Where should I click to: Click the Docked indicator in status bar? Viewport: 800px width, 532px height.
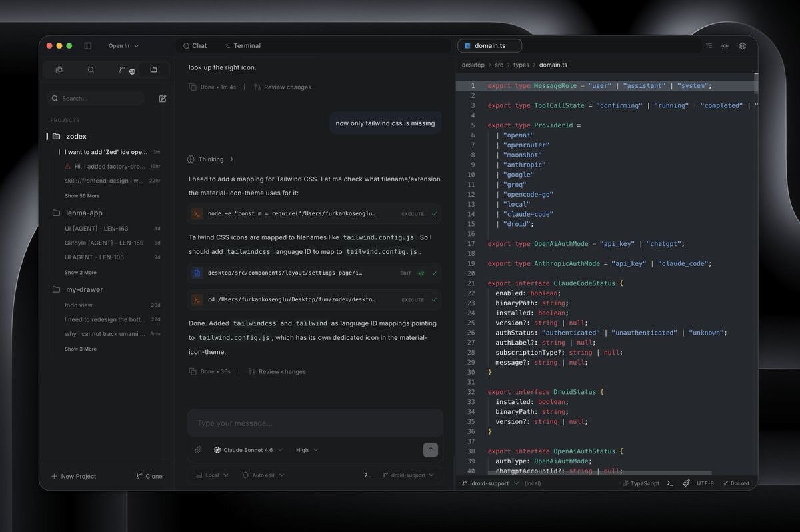coord(736,483)
